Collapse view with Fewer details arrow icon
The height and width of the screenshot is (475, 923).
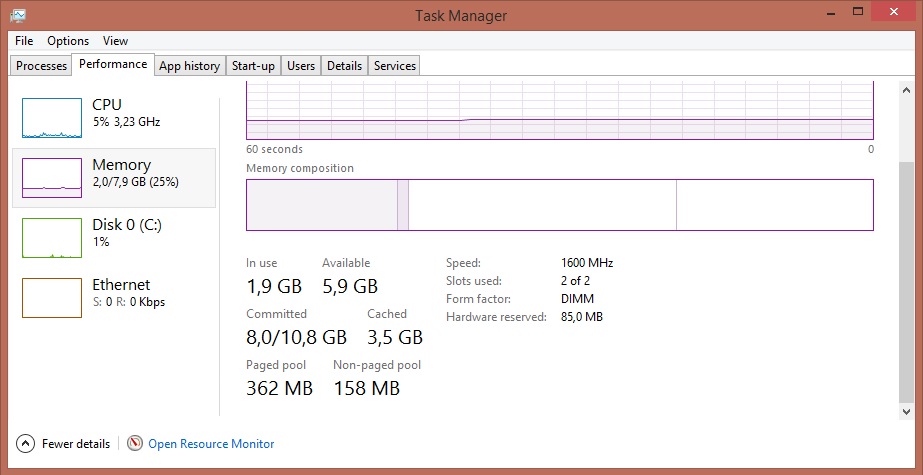(26, 444)
